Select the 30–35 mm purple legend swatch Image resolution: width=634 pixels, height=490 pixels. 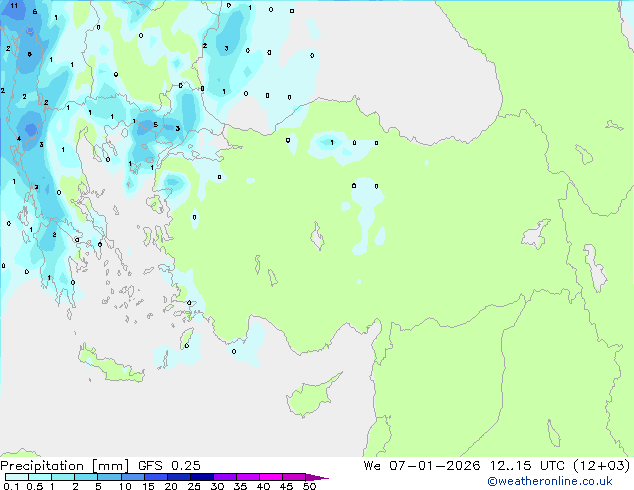(x=225, y=477)
